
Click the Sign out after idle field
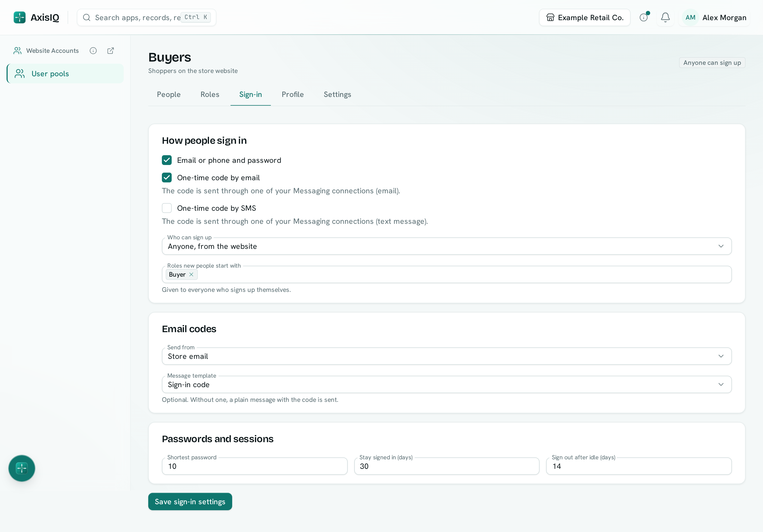click(639, 466)
